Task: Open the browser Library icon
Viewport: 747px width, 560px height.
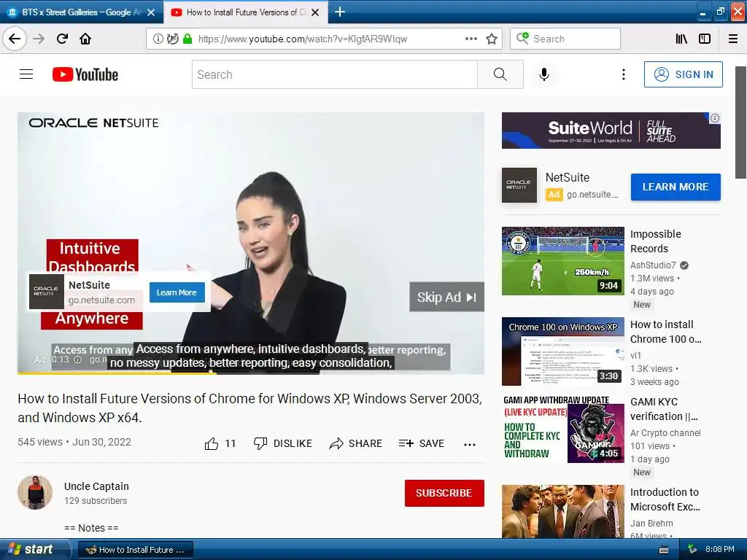Action: [681, 39]
